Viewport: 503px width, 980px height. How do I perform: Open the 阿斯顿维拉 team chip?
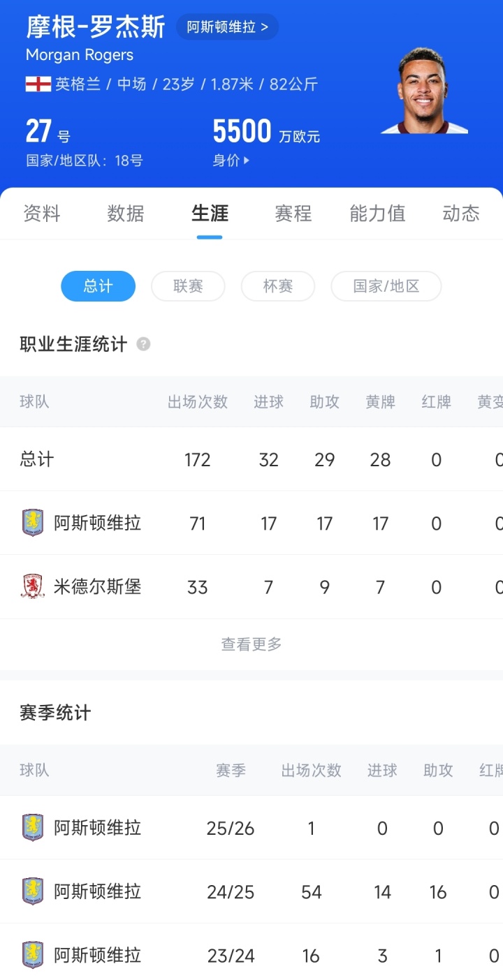tap(227, 27)
